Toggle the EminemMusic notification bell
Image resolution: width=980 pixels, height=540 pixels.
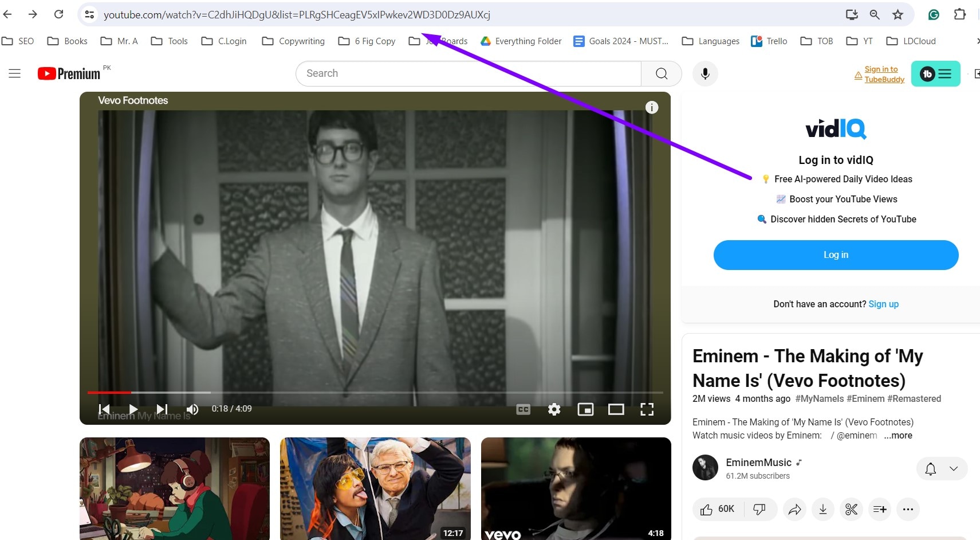[931, 469]
